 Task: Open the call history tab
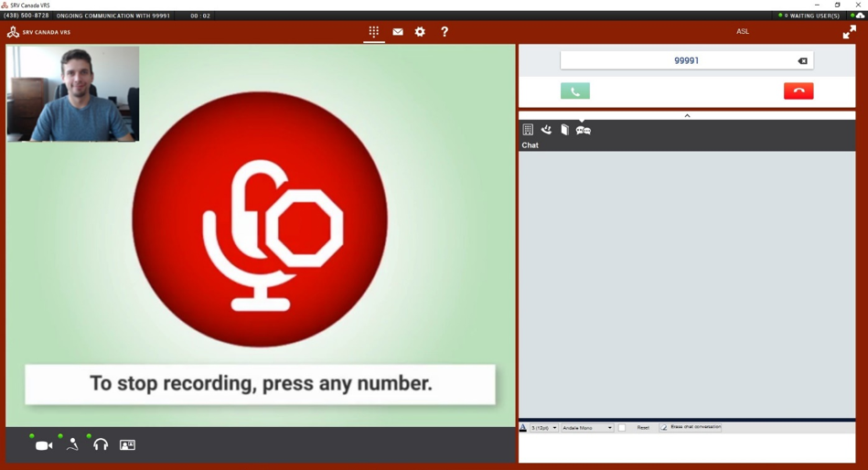pyautogui.click(x=546, y=130)
